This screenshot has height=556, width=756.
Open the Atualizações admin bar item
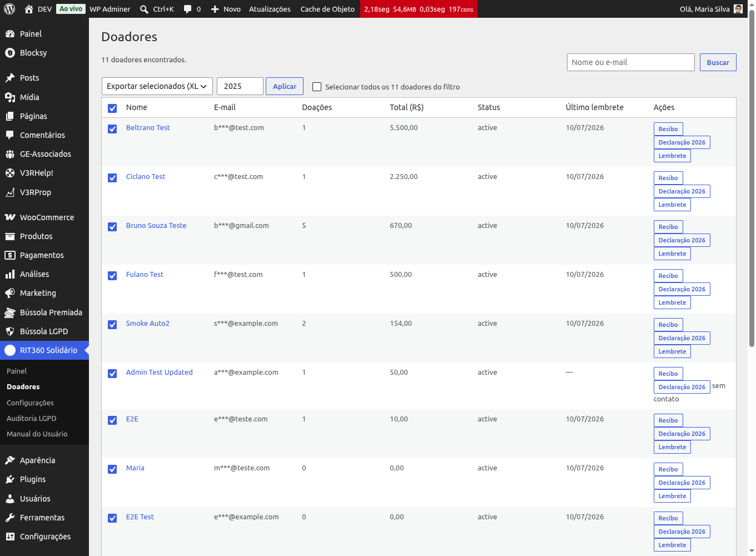tap(270, 9)
